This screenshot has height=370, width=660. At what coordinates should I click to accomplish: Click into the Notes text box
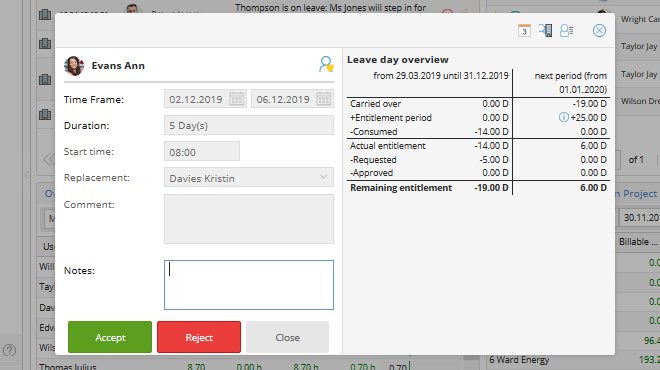coord(249,285)
